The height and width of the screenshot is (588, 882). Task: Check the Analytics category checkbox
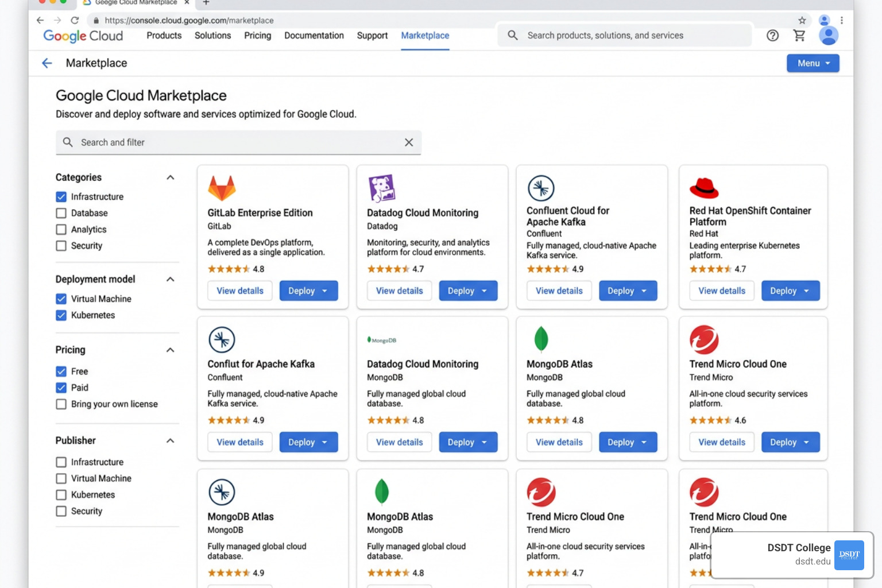click(x=61, y=230)
